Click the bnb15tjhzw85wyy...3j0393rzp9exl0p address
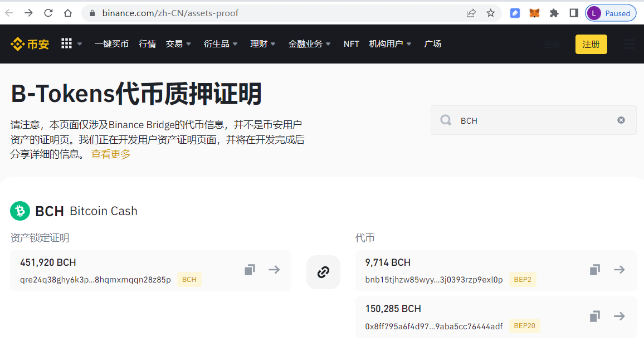 click(434, 280)
